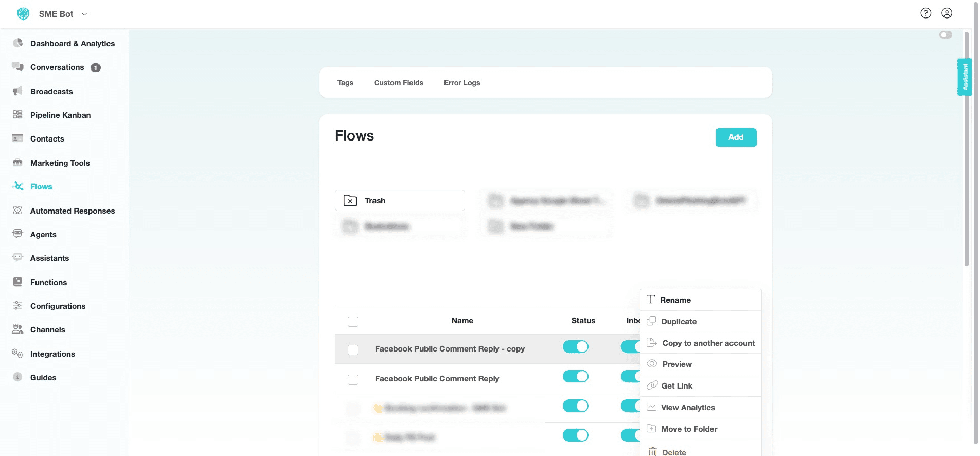Go to Dashboard & Analytics link
Image resolution: width=980 pixels, height=456 pixels.
(73, 44)
